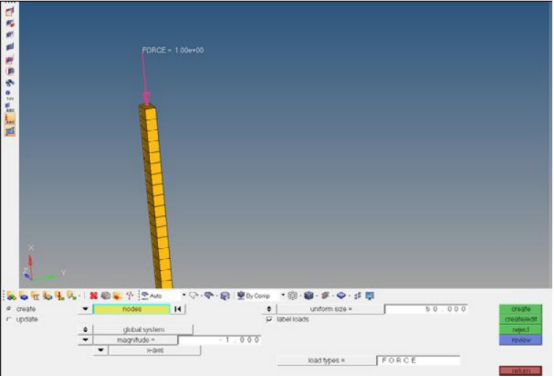554x377 pixels.
Task: Click the blue shaded cube icon
Action: [x=309, y=295]
